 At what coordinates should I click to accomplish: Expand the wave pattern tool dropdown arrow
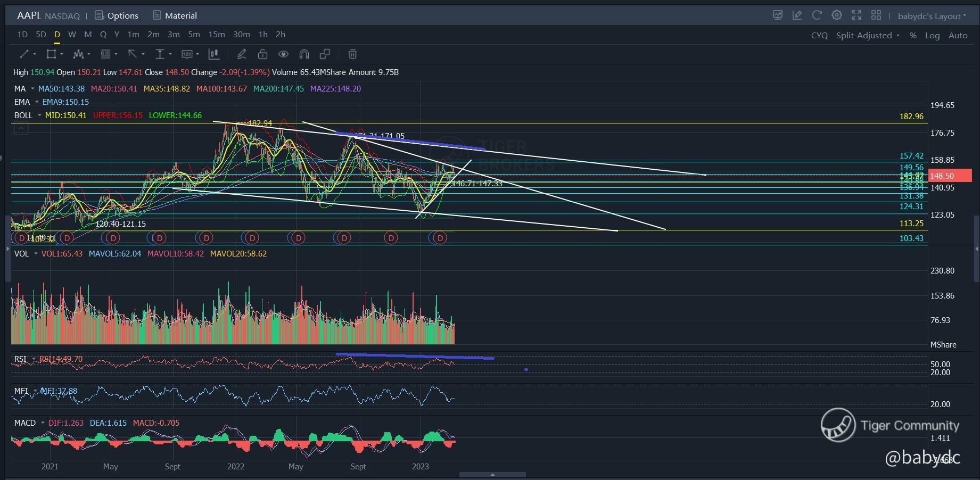click(x=89, y=54)
